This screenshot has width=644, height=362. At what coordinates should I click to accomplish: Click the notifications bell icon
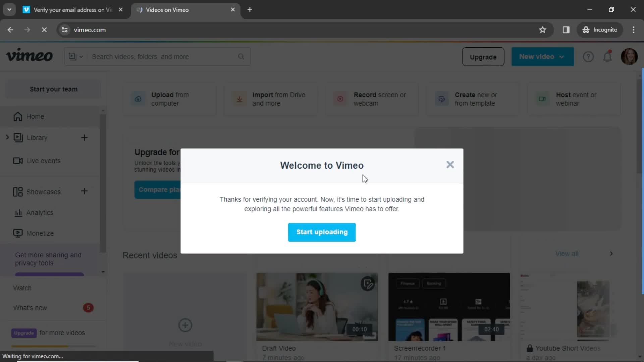click(x=608, y=57)
